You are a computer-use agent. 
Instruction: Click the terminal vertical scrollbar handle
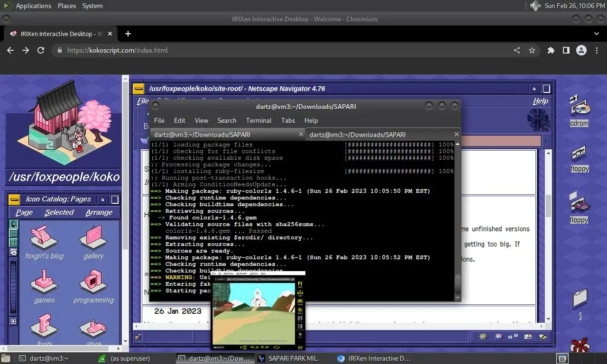[x=457, y=284]
